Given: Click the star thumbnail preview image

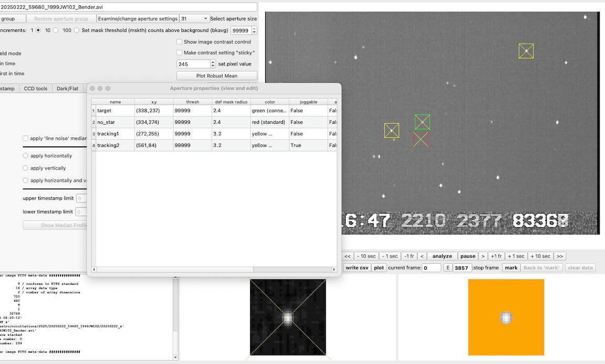Looking at the screenshot, I should 288,317.
